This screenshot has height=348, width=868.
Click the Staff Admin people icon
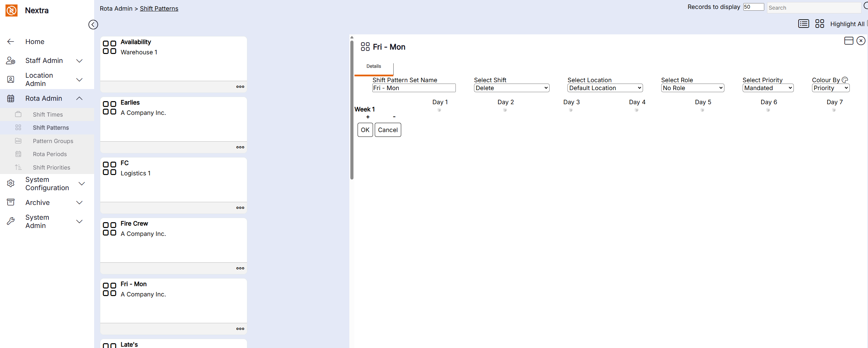coord(11,61)
